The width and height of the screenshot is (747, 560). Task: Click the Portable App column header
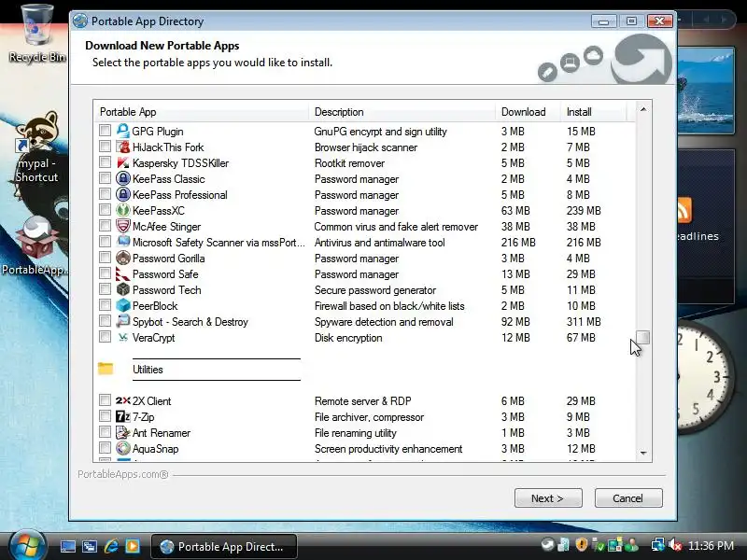pyautogui.click(x=202, y=112)
